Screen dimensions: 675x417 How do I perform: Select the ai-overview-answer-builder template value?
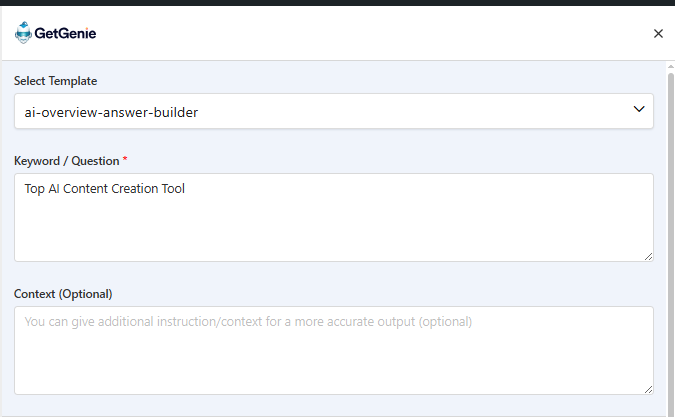coord(111,112)
